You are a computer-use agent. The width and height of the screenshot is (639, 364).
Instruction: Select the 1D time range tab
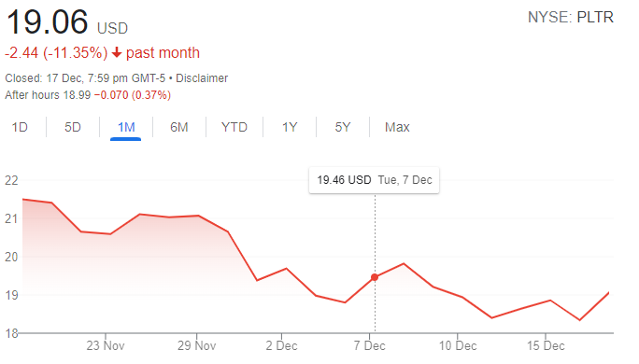tap(20, 127)
